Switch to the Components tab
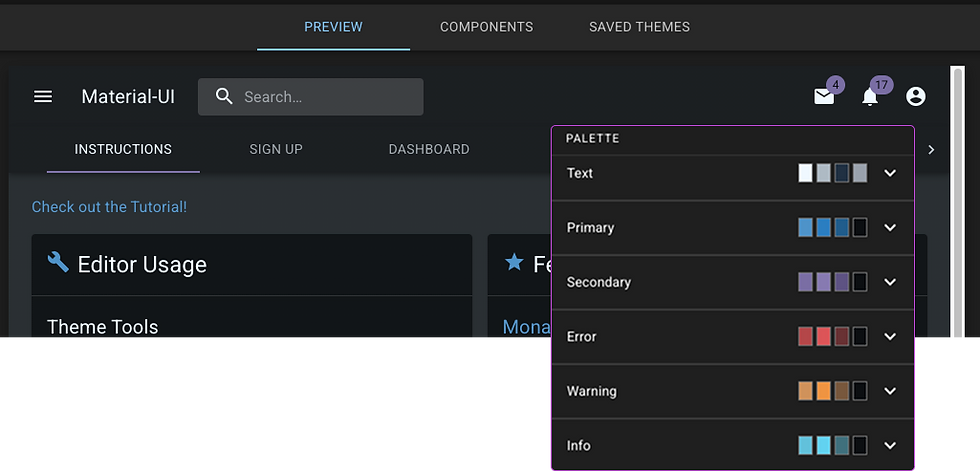The height and width of the screenshot is (471, 980). pos(486,27)
